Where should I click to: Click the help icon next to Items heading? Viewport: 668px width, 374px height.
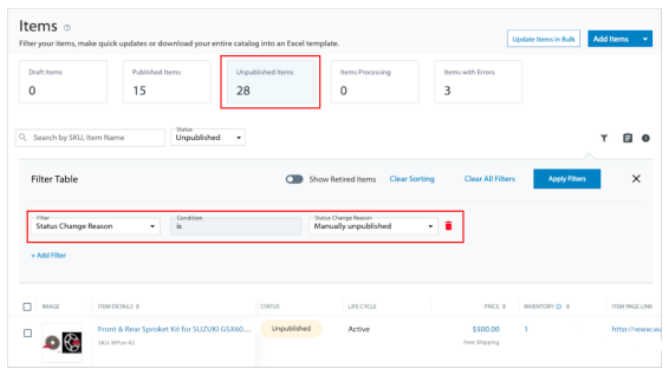(67, 28)
